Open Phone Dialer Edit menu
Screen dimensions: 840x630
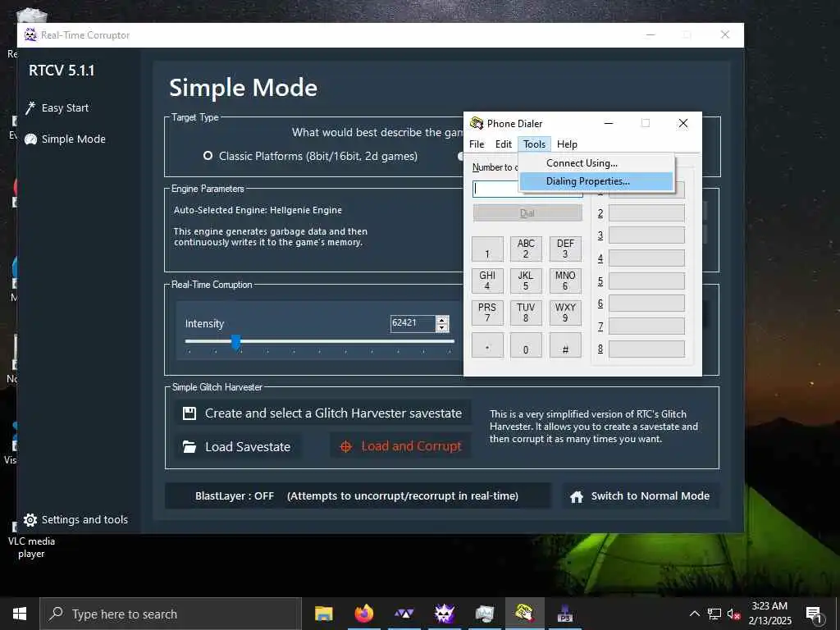tap(503, 144)
